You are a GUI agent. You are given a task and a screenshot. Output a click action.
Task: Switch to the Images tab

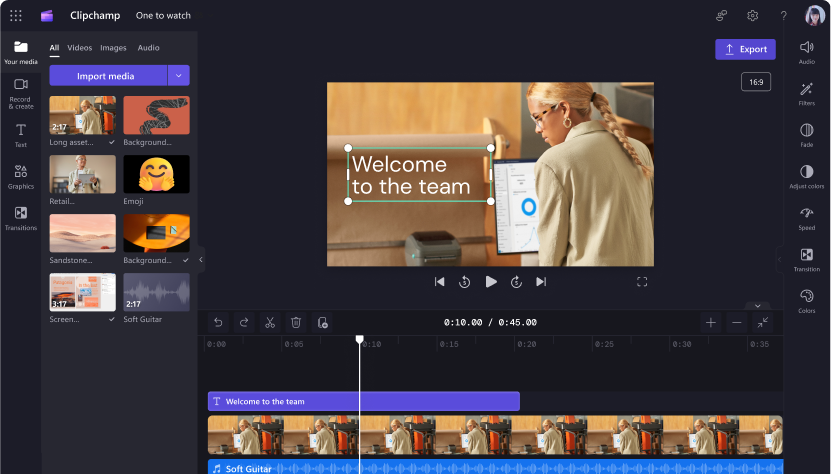coord(113,48)
